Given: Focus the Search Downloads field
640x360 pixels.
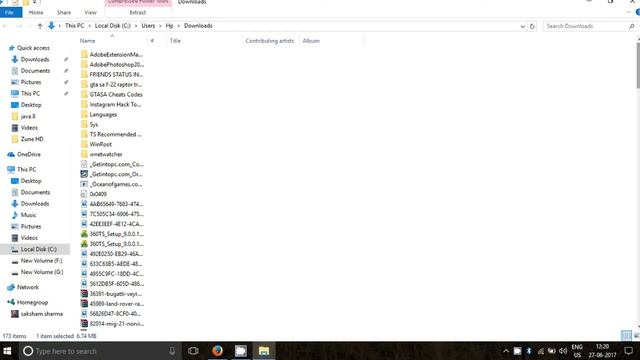Looking at the screenshot, I should click(586, 26).
